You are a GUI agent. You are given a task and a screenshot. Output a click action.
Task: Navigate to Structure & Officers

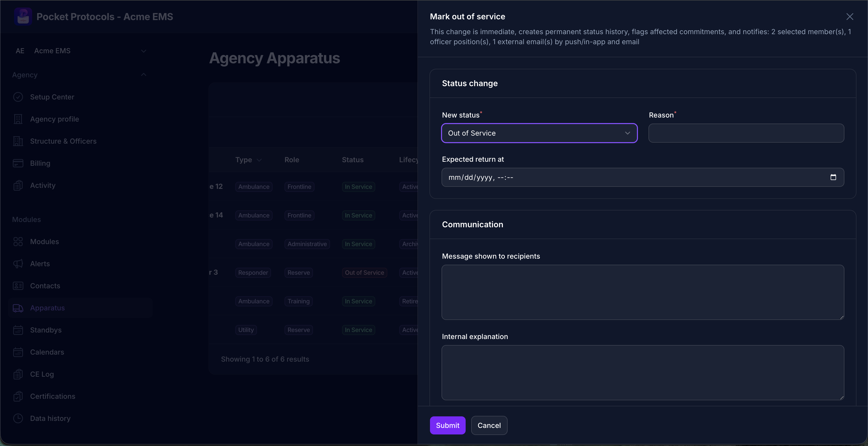[x=63, y=141]
